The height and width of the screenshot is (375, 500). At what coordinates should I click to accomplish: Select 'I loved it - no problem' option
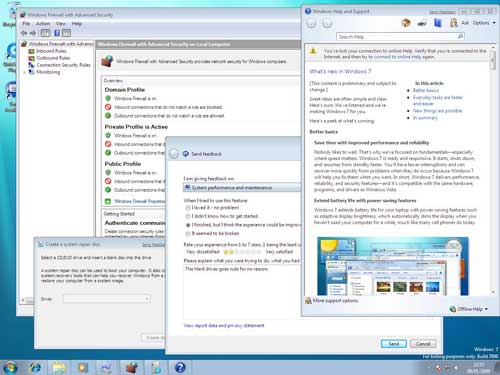point(188,208)
